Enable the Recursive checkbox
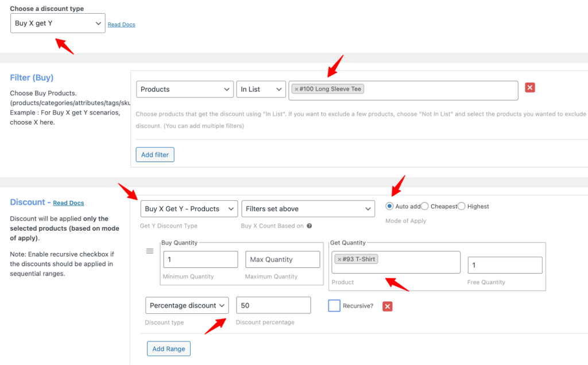 point(334,306)
